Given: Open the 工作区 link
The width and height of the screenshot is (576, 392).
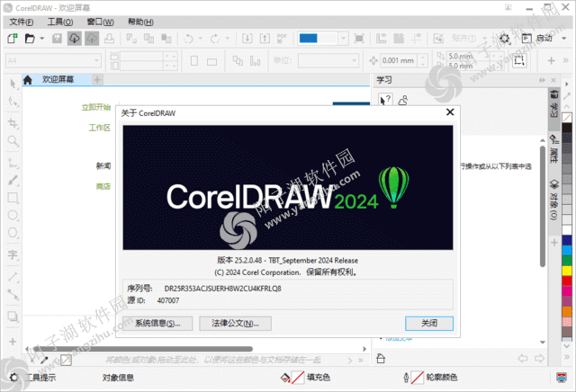Looking at the screenshot, I should tap(100, 128).
